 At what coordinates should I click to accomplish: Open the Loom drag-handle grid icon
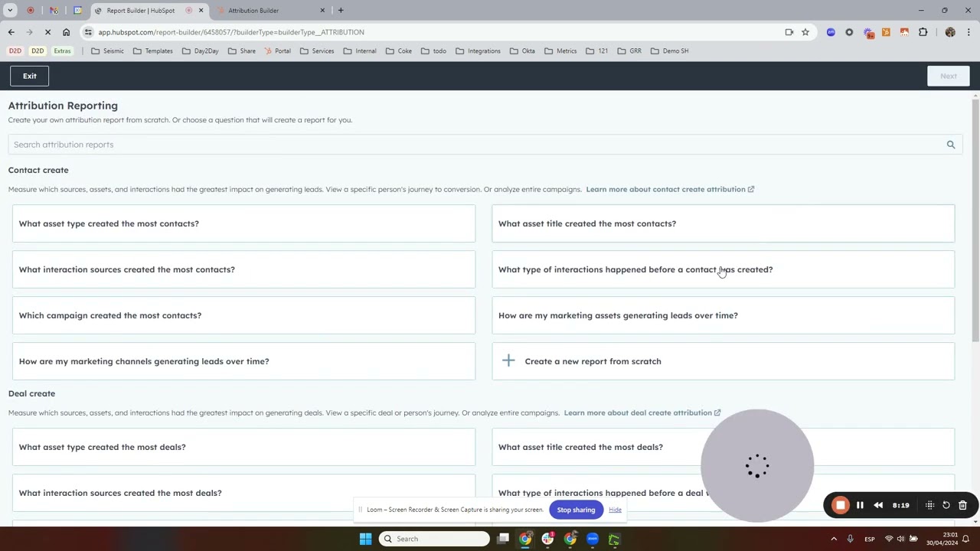pos(929,505)
